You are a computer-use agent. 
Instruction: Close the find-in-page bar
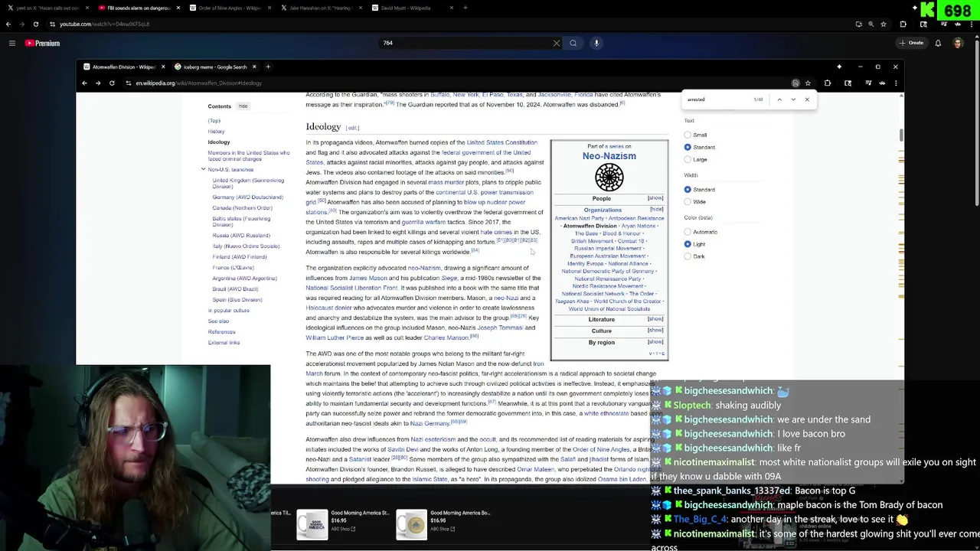pos(807,99)
